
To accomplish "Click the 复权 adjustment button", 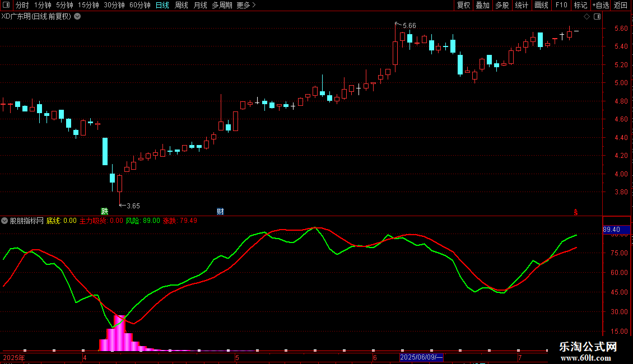I will [463, 5].
